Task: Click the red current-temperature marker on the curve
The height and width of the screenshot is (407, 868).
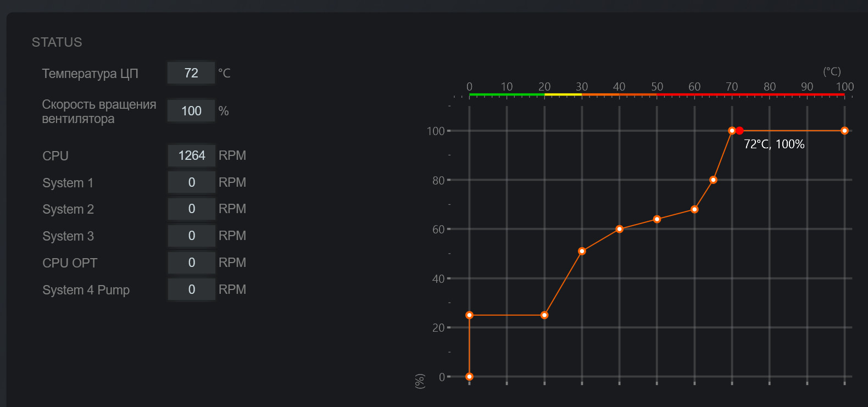Action: 739,131
